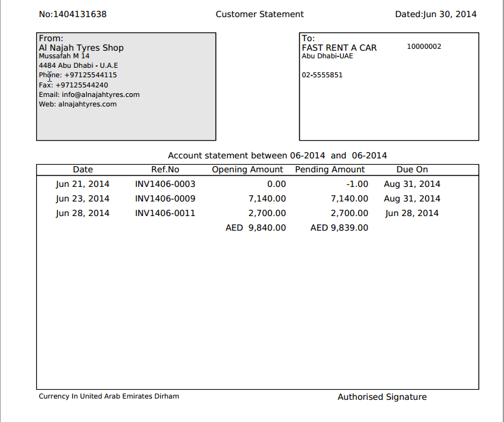
Task: Click the Pending Amount column header
Action: pos(330,169)
